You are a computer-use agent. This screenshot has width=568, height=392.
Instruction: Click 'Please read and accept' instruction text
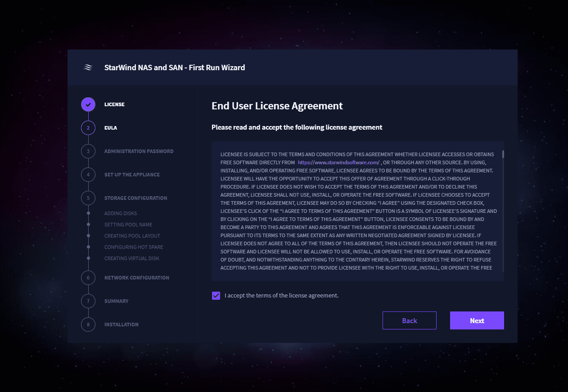pos(297,127)
